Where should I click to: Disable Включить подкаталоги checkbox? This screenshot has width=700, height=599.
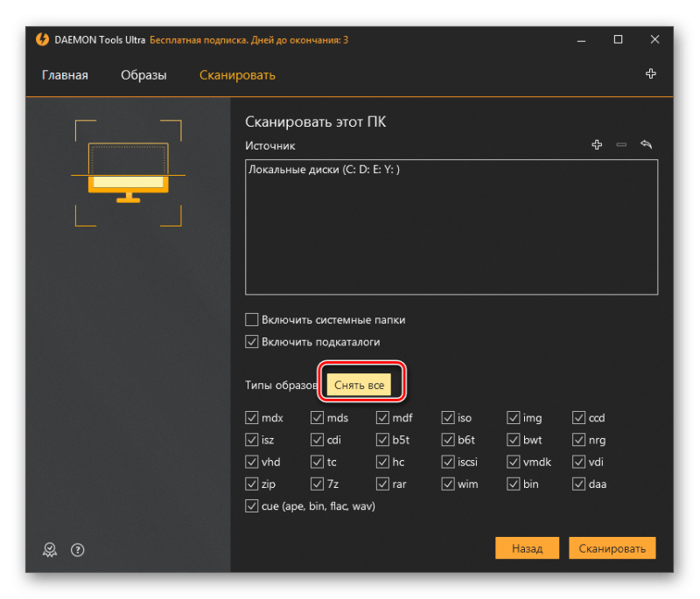pos(252,342)
